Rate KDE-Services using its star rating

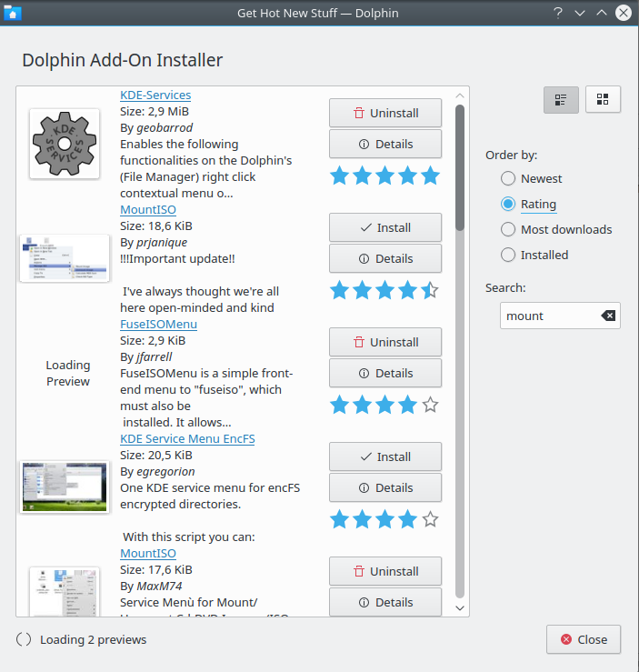pyautogui.click(x=384, y=176)
